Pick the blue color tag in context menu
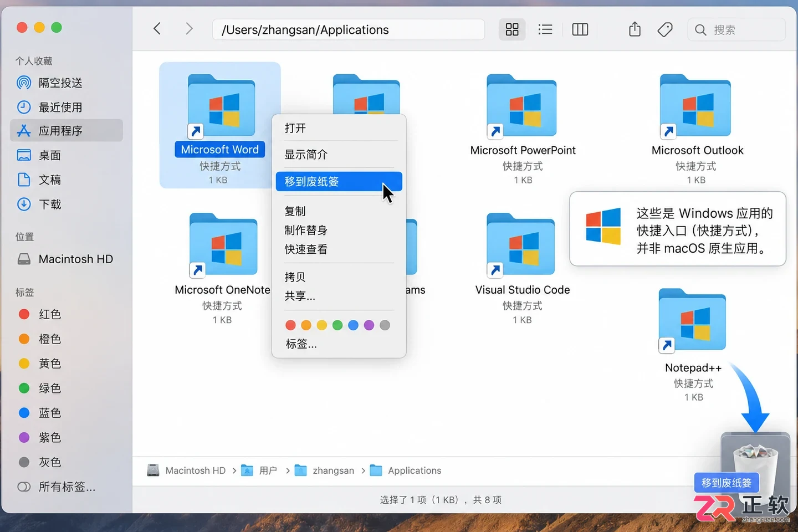This screenshot has width=798, height=532. [353, 325]
